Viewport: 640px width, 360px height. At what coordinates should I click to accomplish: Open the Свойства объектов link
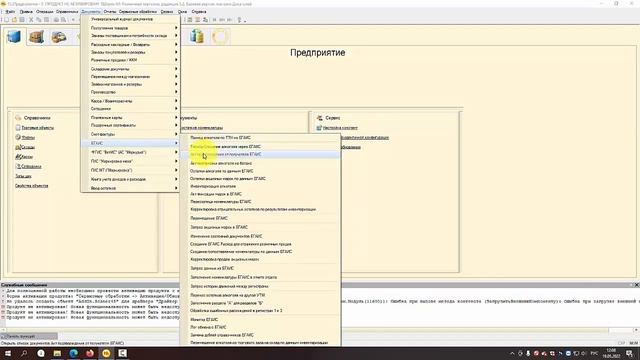32,186
